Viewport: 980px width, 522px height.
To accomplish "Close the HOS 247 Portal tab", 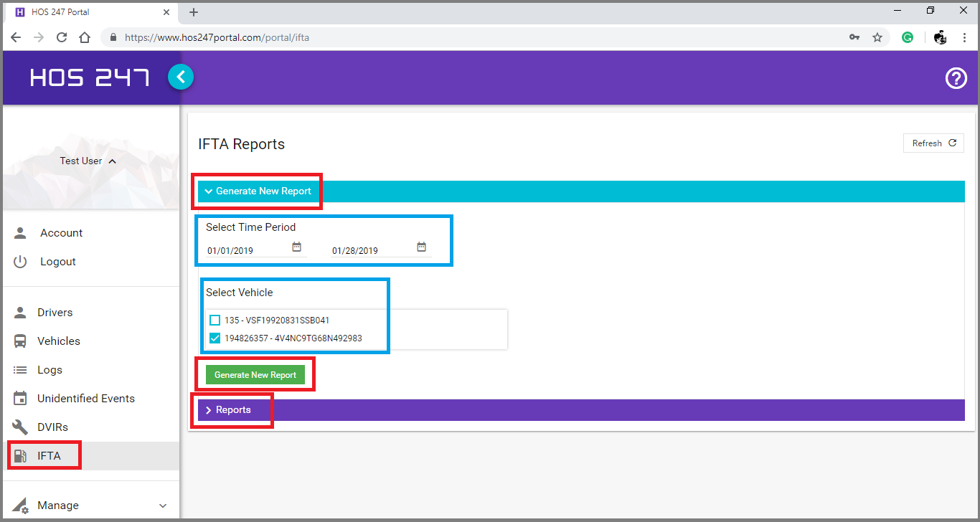I will [166, 12].
